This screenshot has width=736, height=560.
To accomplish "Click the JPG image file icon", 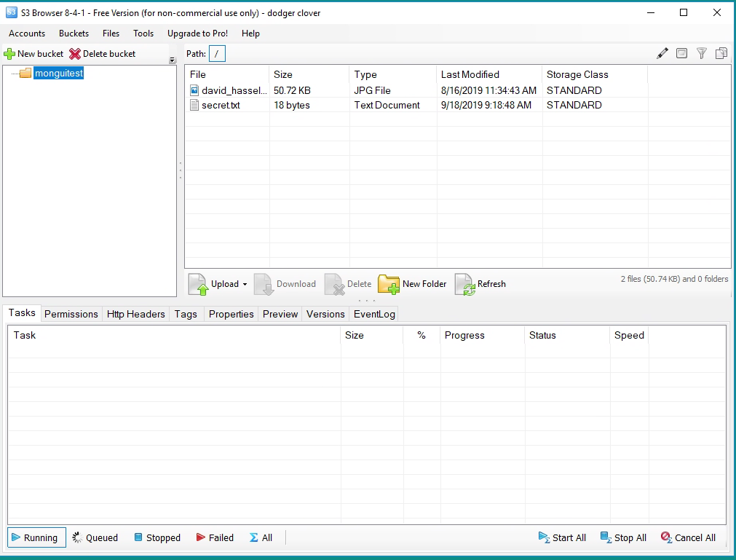I will click(194, 90).
